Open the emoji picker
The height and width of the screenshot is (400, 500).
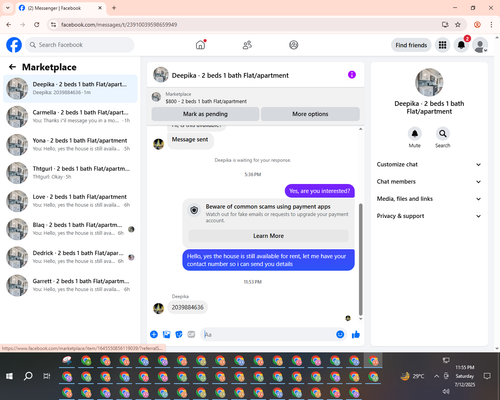tap(340, 334)
